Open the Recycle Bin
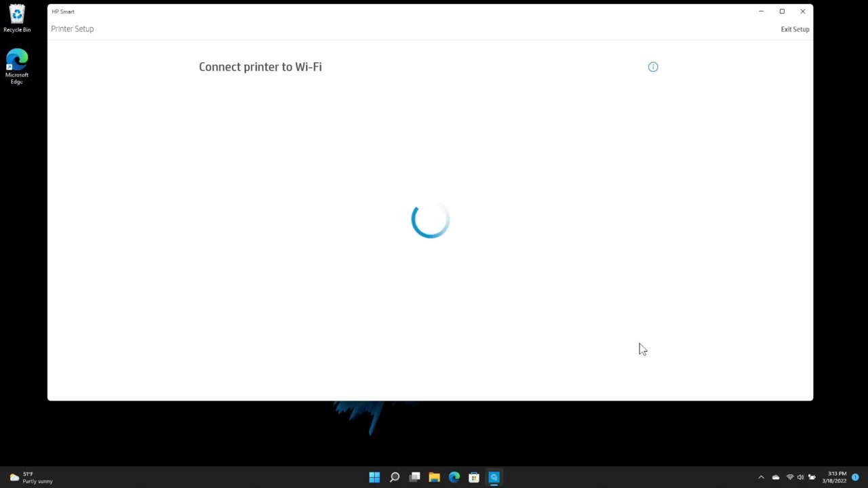This screenshot has width=868, height=488. pyautogui.click(x=17, y=17)
